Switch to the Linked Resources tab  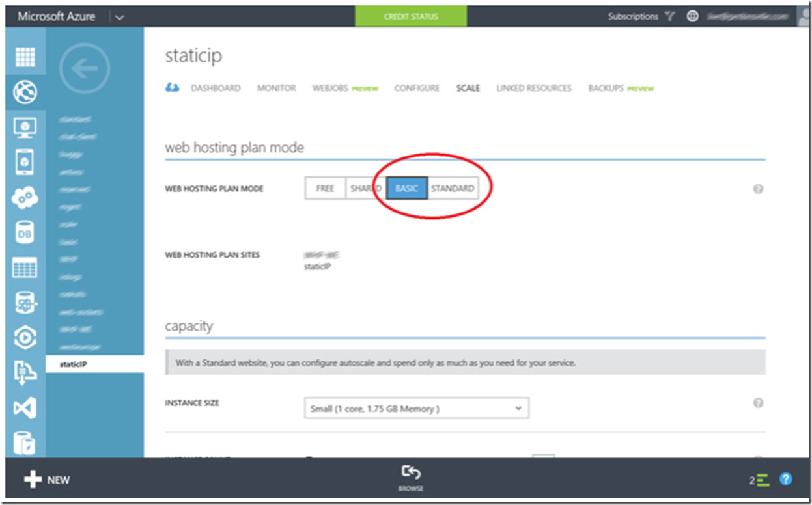[534, 88]
